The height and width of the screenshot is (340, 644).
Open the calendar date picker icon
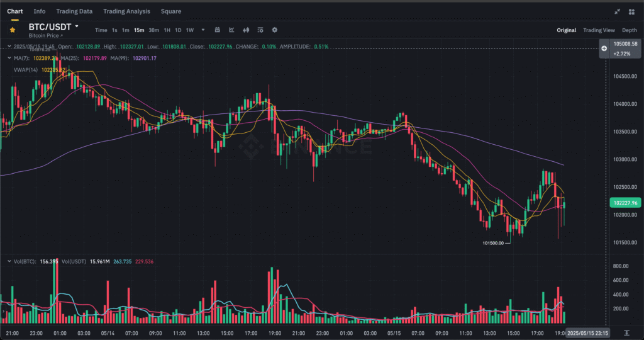point(218,30)
